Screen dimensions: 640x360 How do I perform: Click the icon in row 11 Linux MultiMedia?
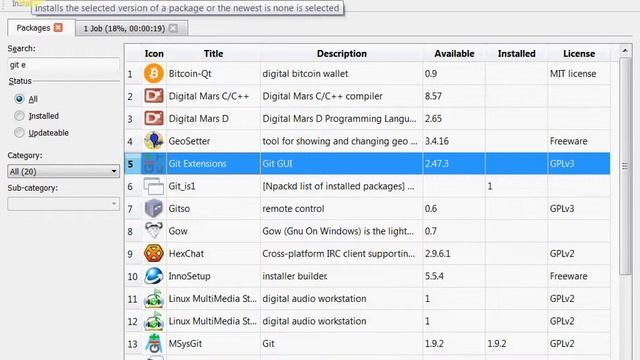(x=153, y=298)
